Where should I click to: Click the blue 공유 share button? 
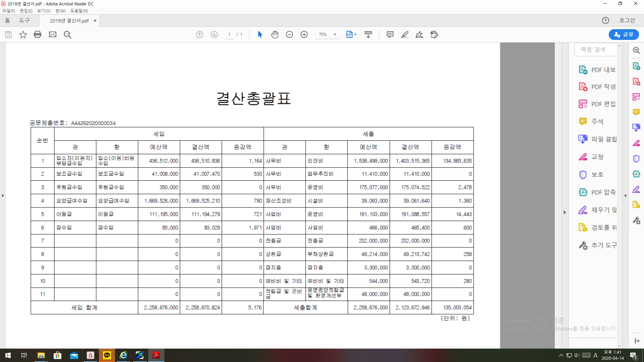pyautogui.click(x=624, y=35)
